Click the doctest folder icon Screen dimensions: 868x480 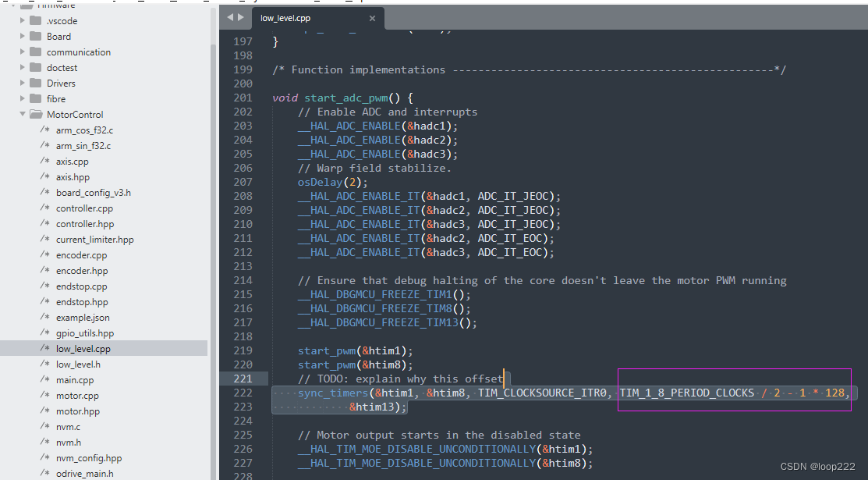[35, 67]
